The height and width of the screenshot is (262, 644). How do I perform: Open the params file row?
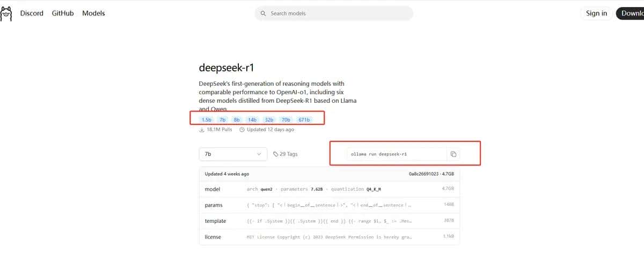click(330, 205)
